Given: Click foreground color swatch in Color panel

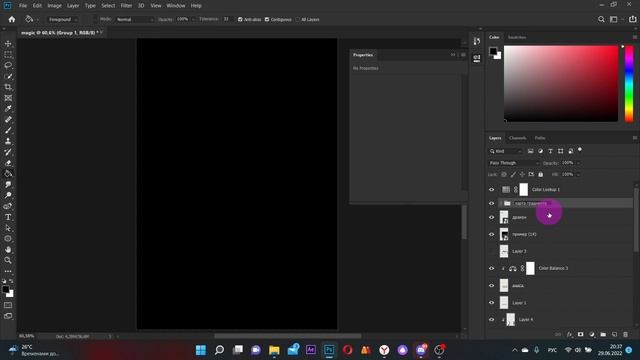Looking at the screenshot, I should [493, 51].
